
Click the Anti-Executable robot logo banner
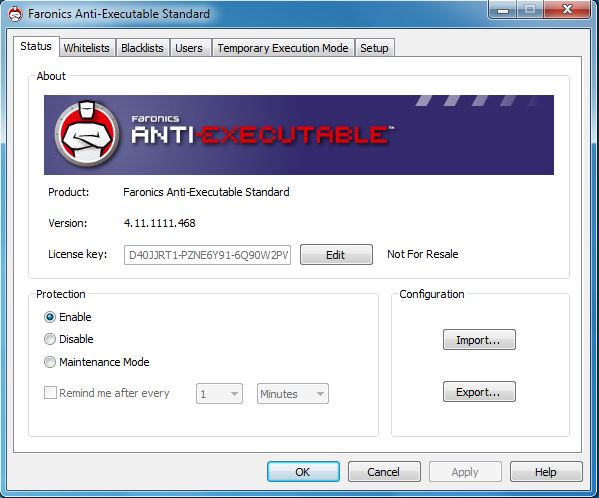tap(299, 135)
